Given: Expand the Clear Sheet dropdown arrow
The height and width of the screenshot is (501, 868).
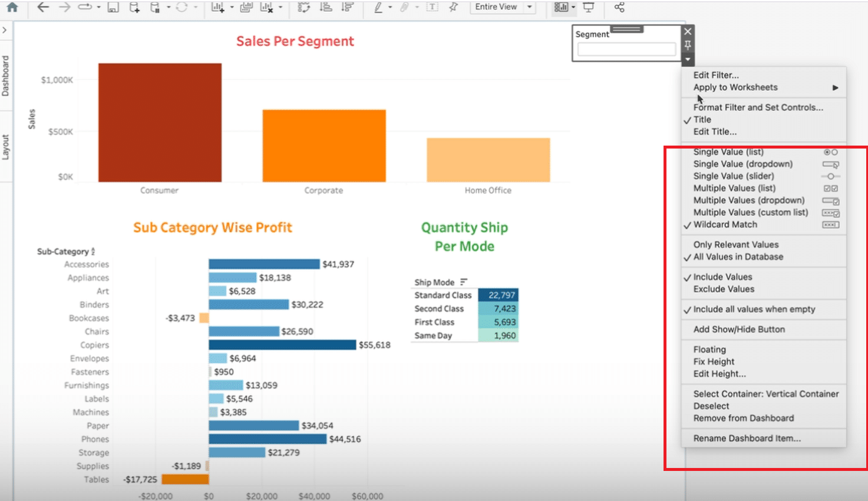Looking at the screenshot, I should [x=280, y=8].
